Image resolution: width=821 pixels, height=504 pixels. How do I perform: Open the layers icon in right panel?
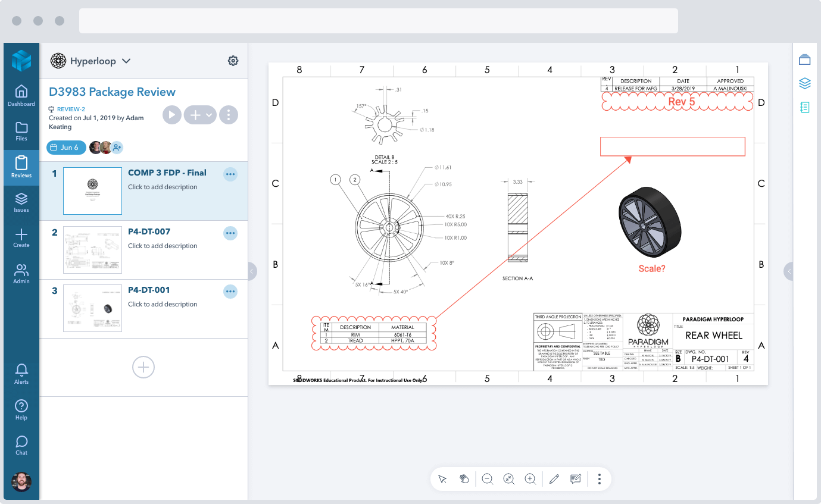[x=805, y=83]
